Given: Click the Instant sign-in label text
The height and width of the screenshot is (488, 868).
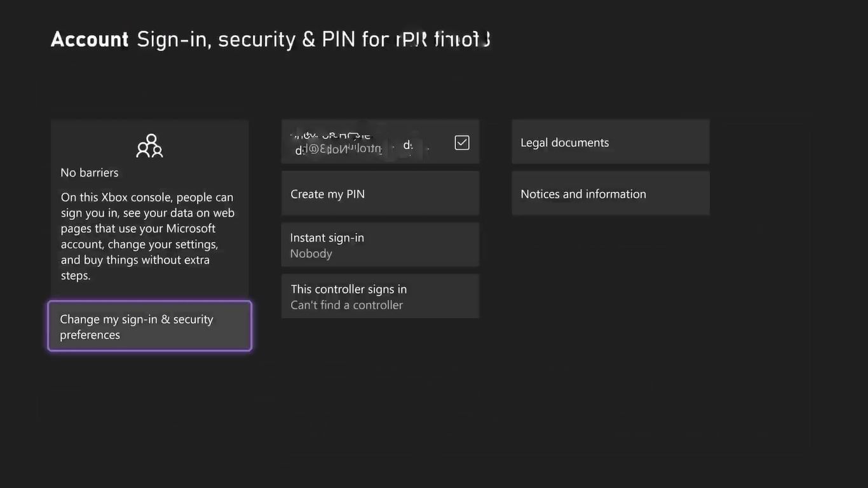Looking at the screenshot, I should pos(327,238).
